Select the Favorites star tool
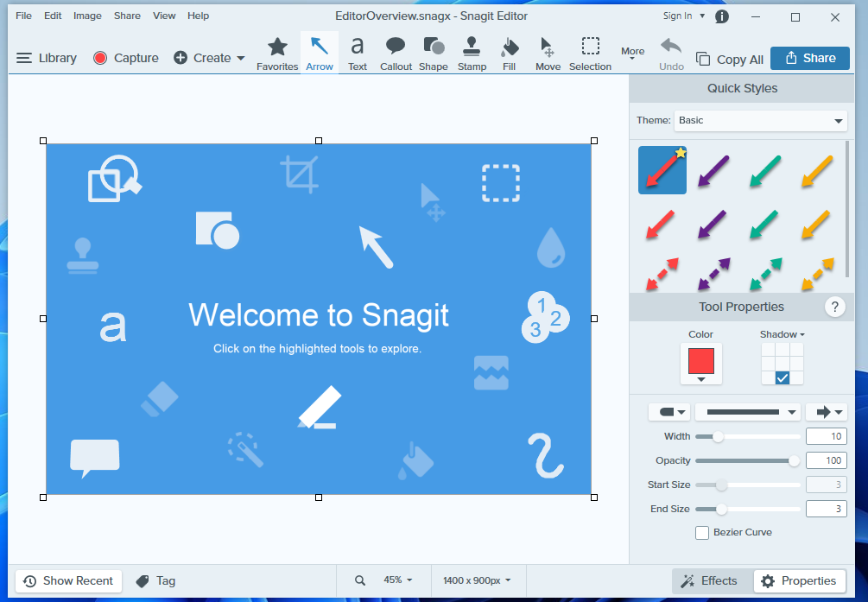Image resolution: width=868 pixels, height=602 pixels. click(277, 54)
